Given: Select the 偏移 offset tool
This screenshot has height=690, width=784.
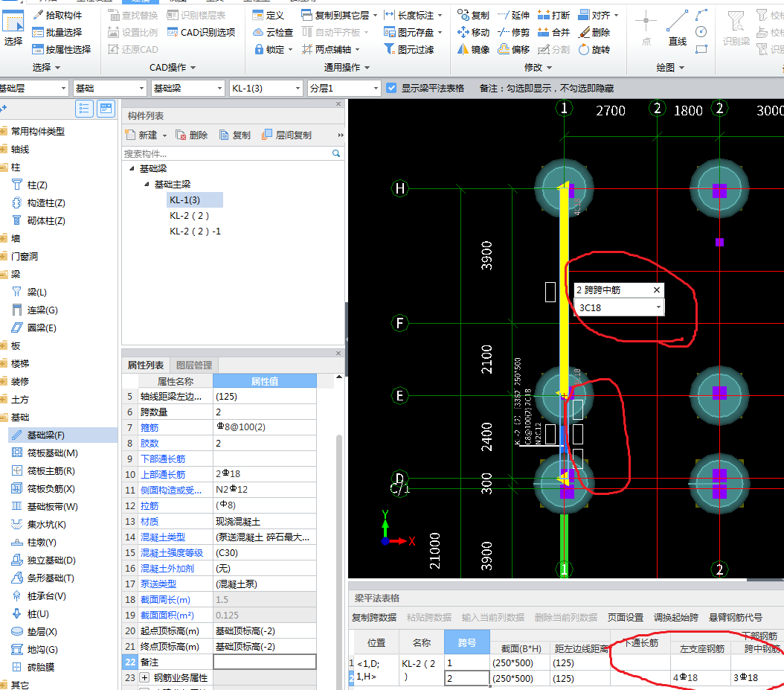Looking at the screenshot, I should pos(514,49).
